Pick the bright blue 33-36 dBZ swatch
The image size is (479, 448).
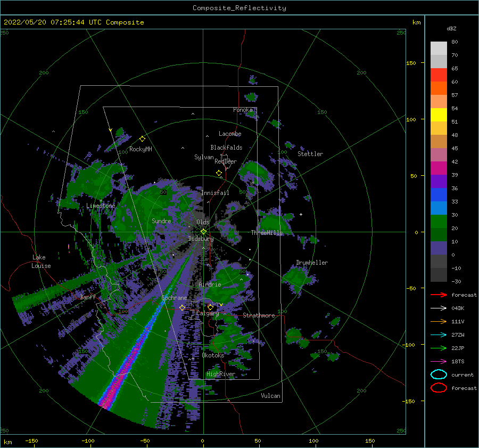coord(439,195)
